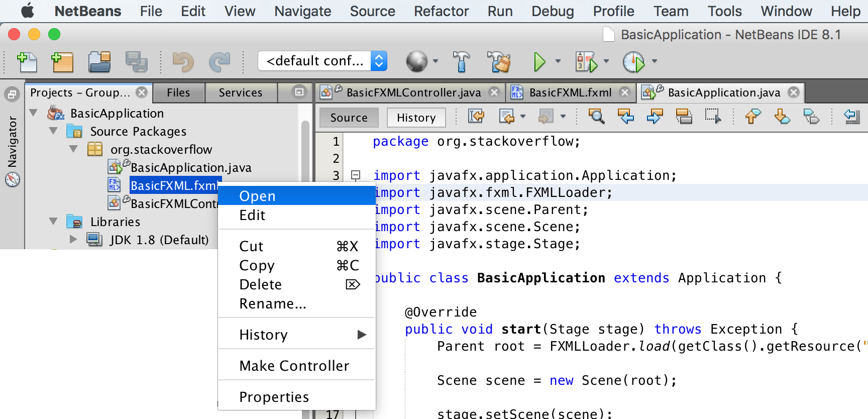This screenshot has width=868, height=419.
Task: Click the Clean and Build broom icon
Action: pyautogui.click(x=499, y=62)
